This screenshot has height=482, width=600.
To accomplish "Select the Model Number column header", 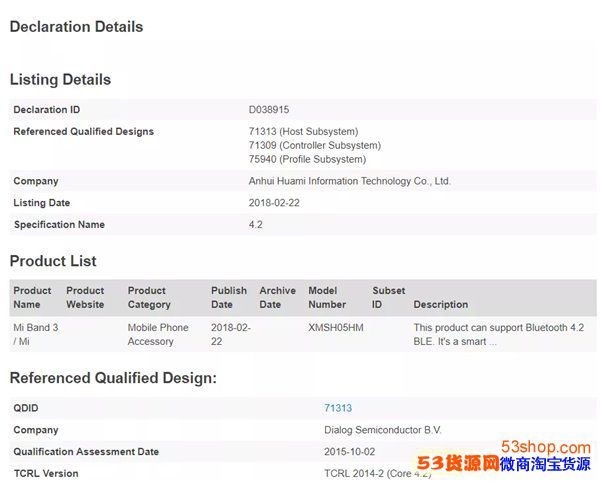I will point(328,297).
